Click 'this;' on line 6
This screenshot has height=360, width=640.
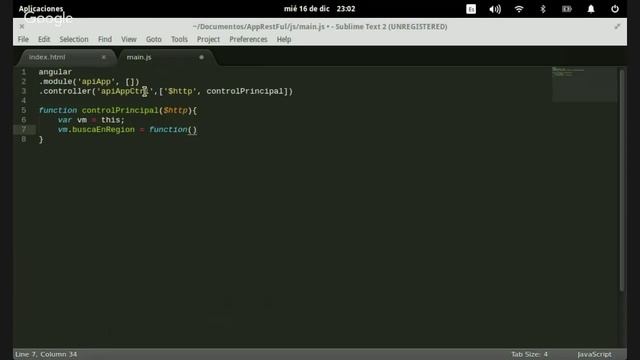pos(113,120)
